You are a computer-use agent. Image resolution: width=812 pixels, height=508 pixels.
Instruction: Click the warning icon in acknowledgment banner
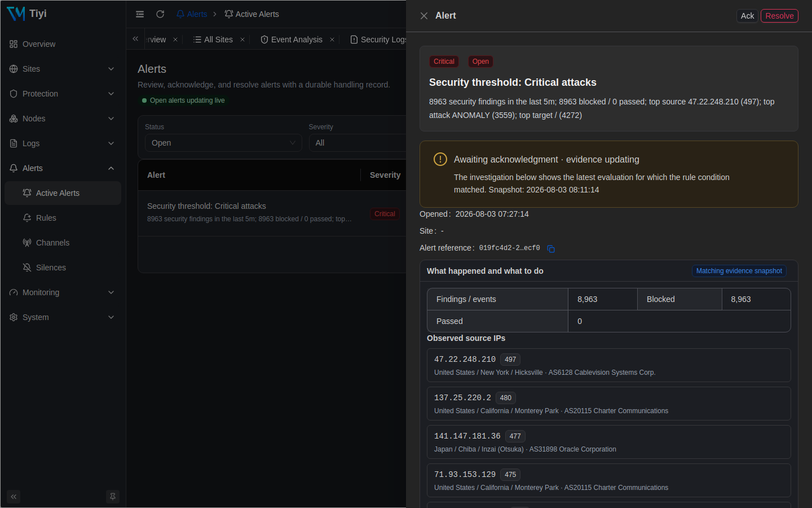(440, 159)
